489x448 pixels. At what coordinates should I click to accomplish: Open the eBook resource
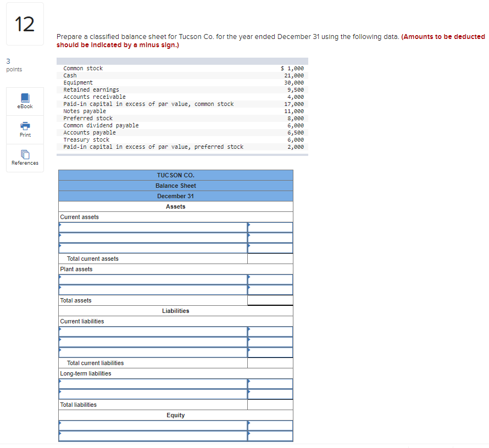point(24,101)
